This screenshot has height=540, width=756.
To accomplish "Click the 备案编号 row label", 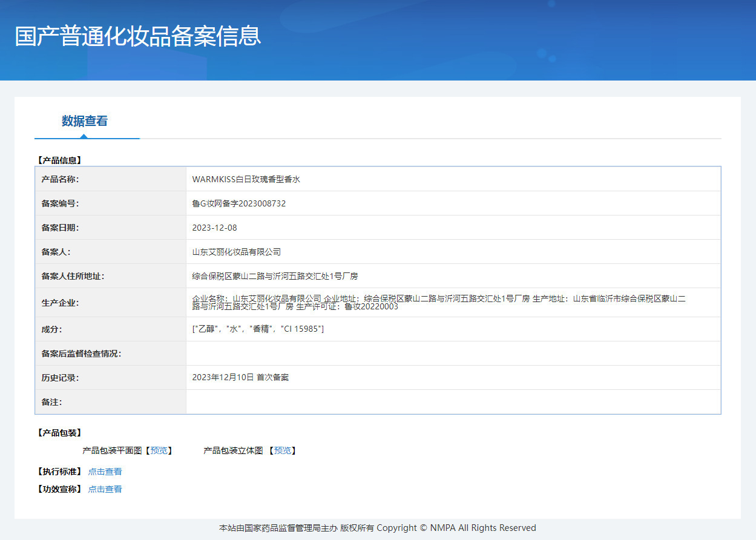I will (60, 203).
